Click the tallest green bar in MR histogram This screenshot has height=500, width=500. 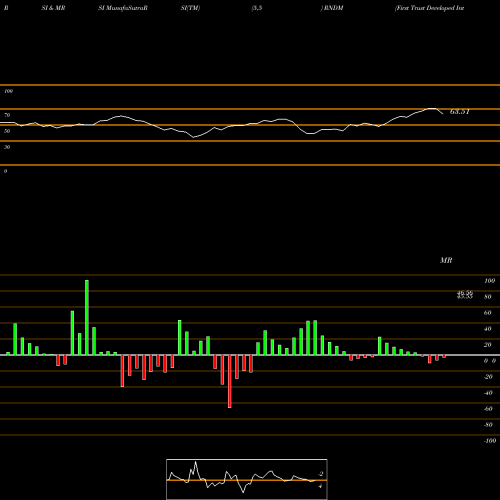[x=87, y=318]
